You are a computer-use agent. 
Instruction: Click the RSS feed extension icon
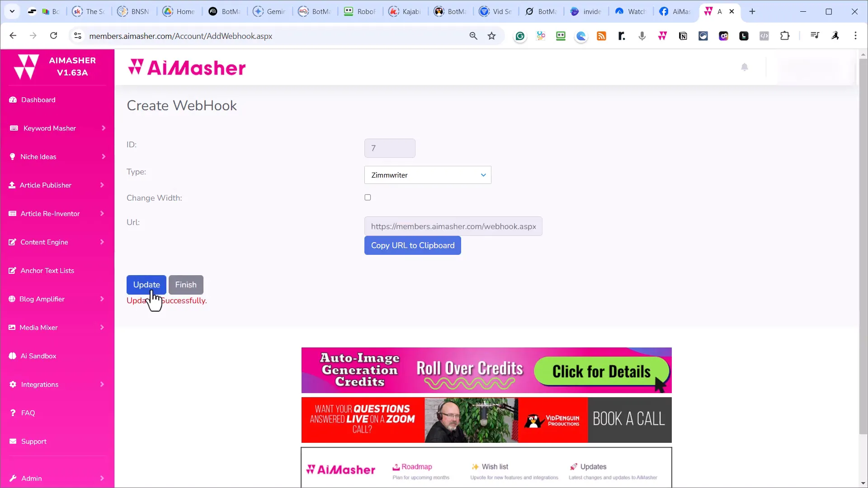[601, 36]
